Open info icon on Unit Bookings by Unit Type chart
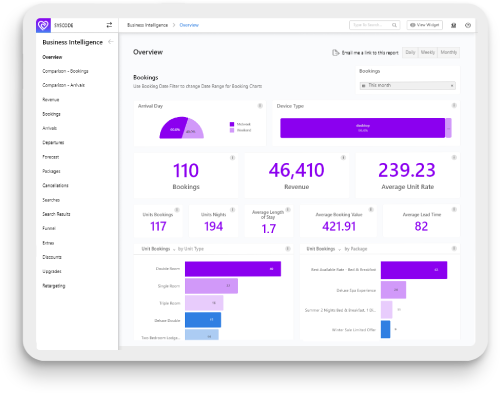 (x=288, y=249)
